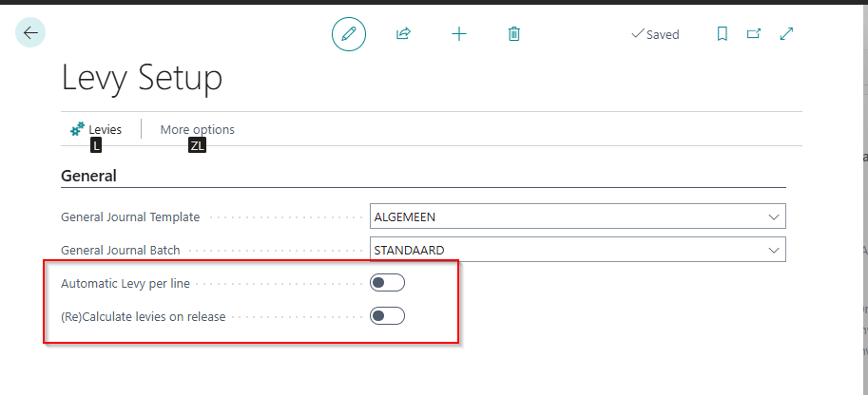Click the STANDAARD batch input field
This screenshot has height=395, width=868.
(x=567, y=250)
